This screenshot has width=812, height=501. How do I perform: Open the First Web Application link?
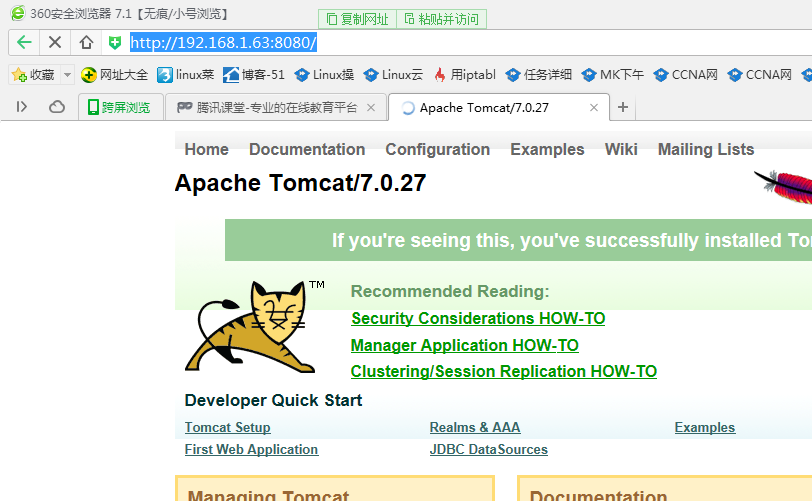251,449
